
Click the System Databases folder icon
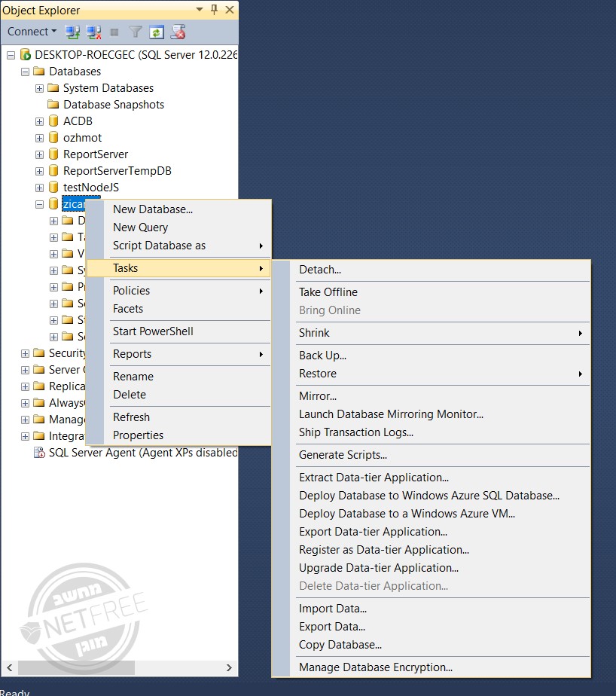(x=53, y=88)
